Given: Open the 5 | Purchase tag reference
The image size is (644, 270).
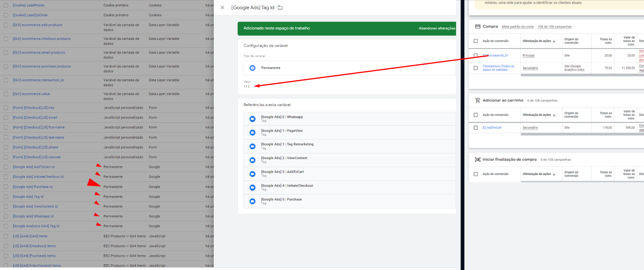Looking at the screenshot, I should [281, 199].
